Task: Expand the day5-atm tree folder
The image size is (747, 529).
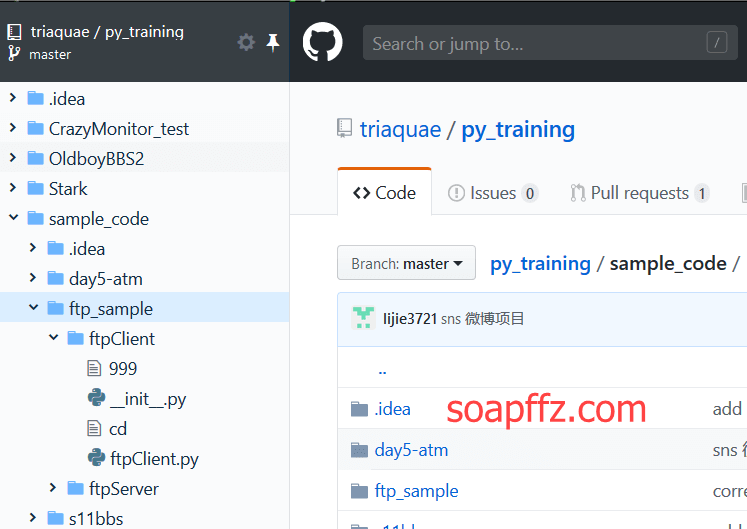Action: tap(33, 278)
